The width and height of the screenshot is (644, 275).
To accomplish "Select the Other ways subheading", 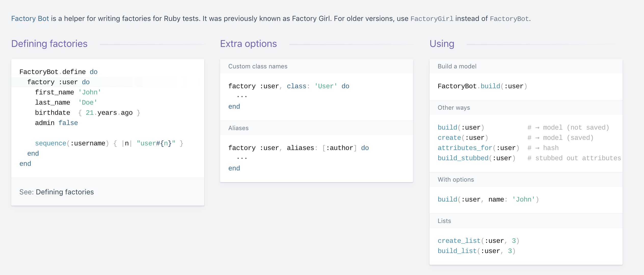I will [454, 108].
